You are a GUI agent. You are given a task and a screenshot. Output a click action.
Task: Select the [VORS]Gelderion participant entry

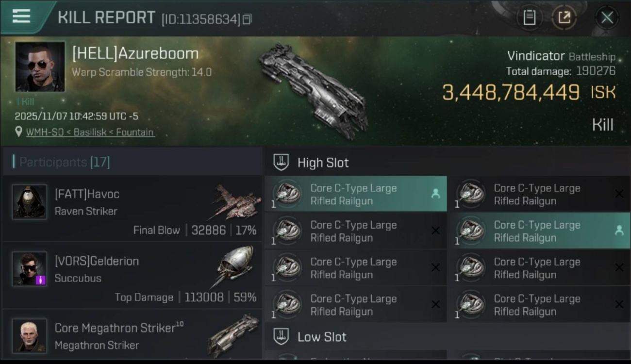pos(132,276)
